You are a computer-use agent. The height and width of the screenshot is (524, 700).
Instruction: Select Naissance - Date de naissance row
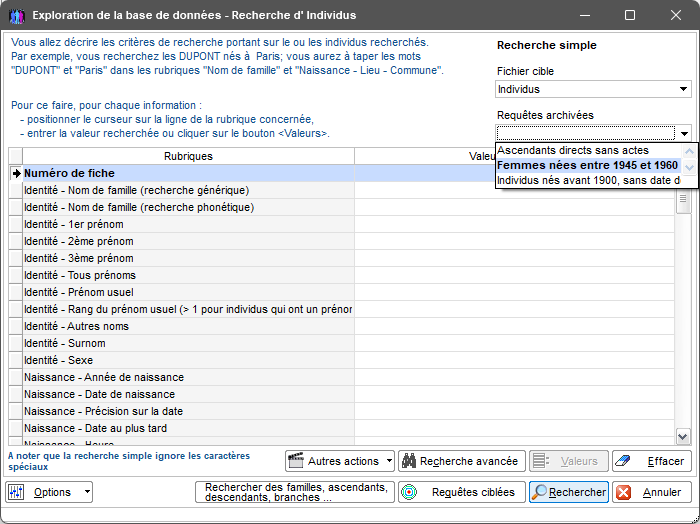(188, 394)
